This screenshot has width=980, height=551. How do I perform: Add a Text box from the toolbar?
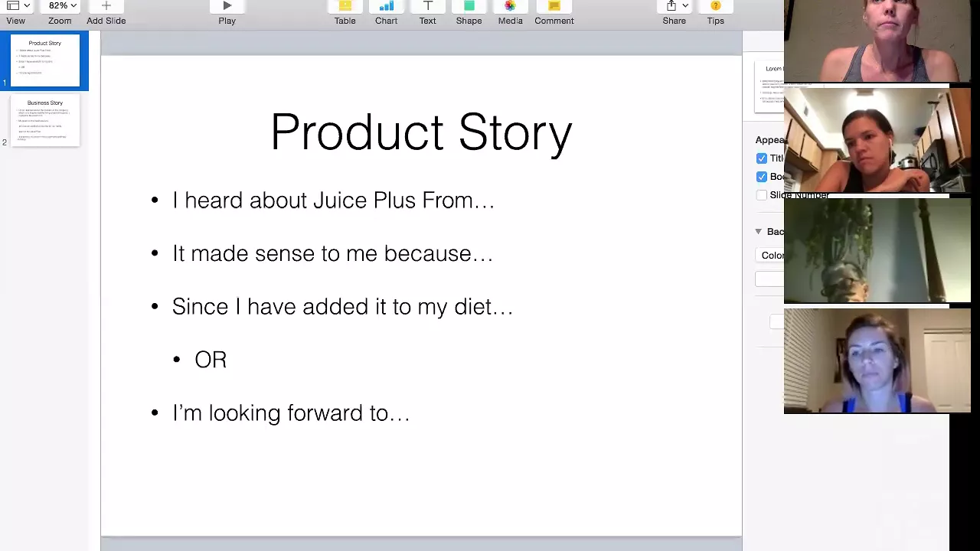(x=427, y=5)
